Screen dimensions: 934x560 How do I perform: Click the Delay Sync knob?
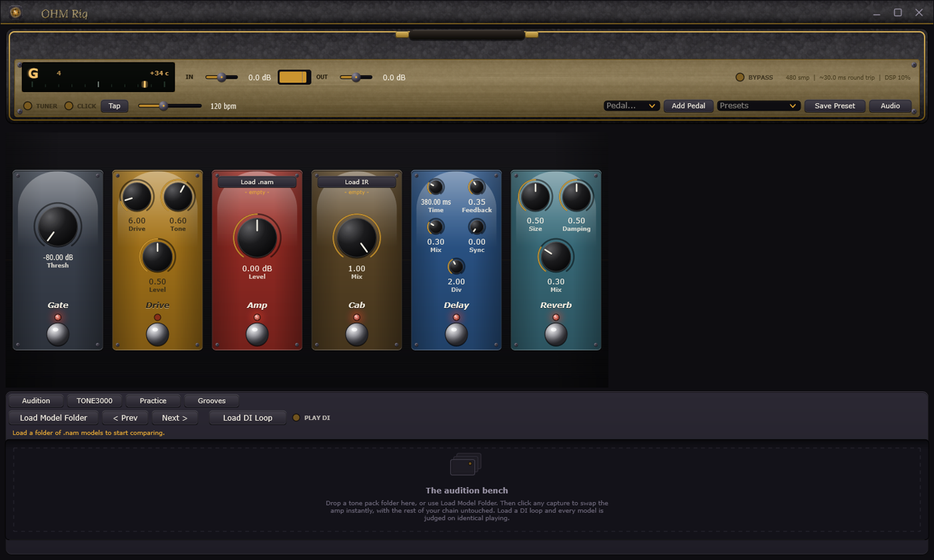(x=476, y=227)
